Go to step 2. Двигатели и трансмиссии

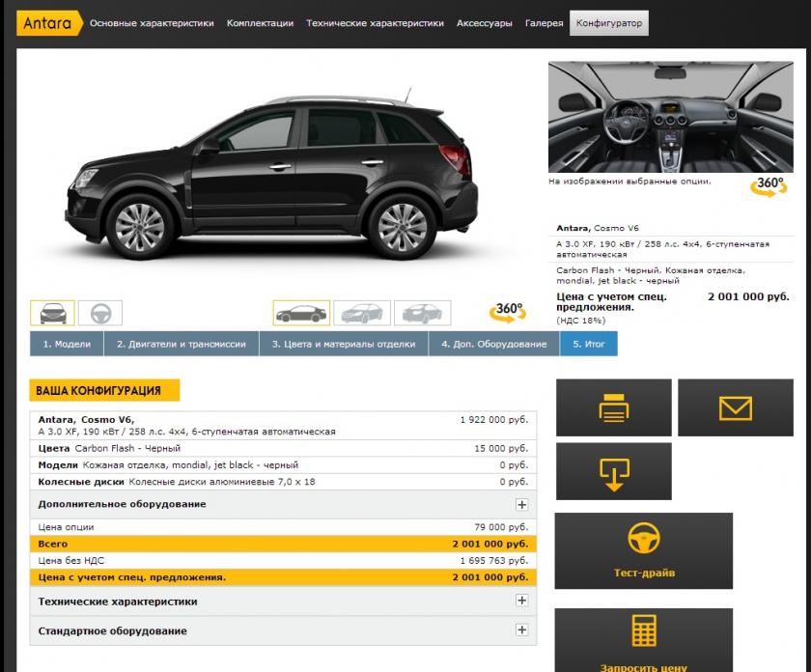(182, 344)
